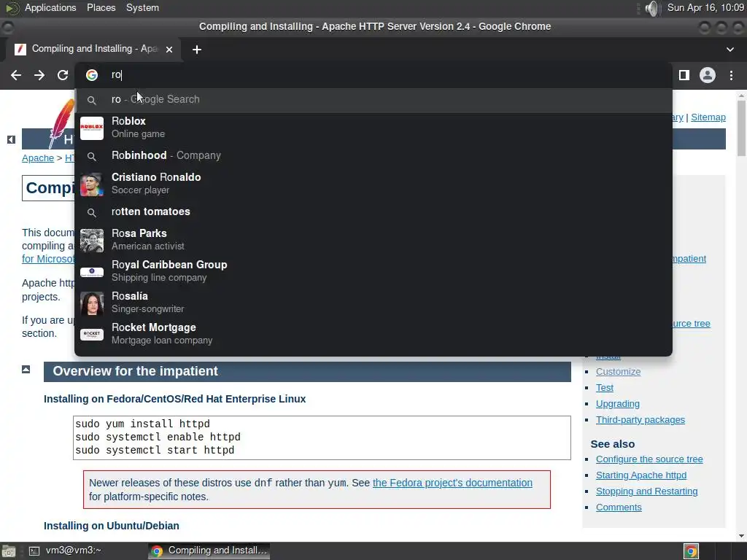Screen dimensions: 747x560
Task: Click the page vertical scrollbar thumb
Action: click(x=741, y=128)
